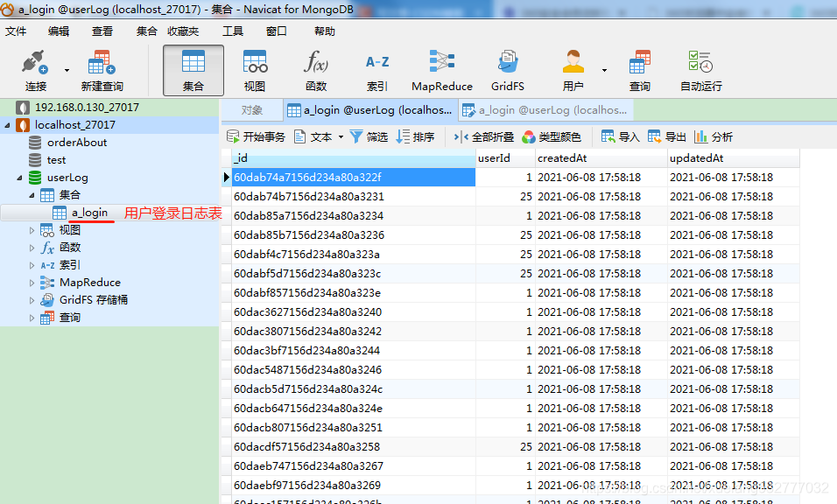Open the A-Z 索引 toolbar icon
837x504 pixels.
point(377,70)
